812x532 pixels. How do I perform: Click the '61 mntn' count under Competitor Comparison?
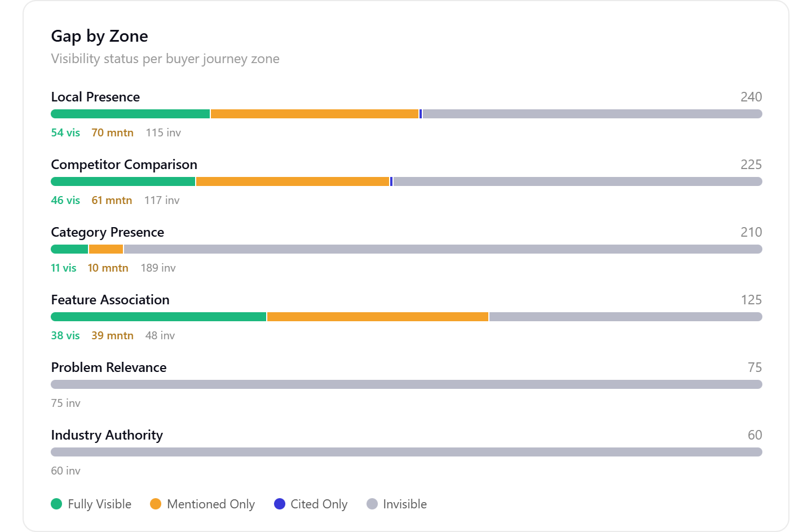coord(112,200)
